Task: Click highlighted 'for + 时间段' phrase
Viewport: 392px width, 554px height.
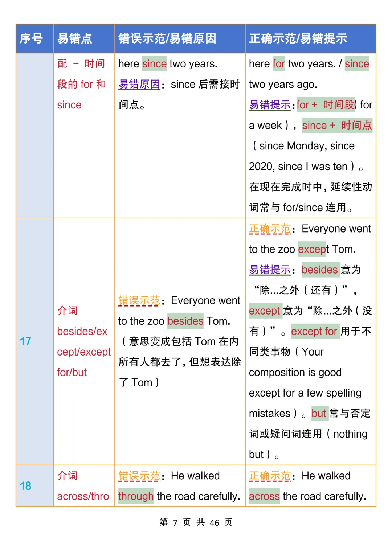Action: pos(326,105)
